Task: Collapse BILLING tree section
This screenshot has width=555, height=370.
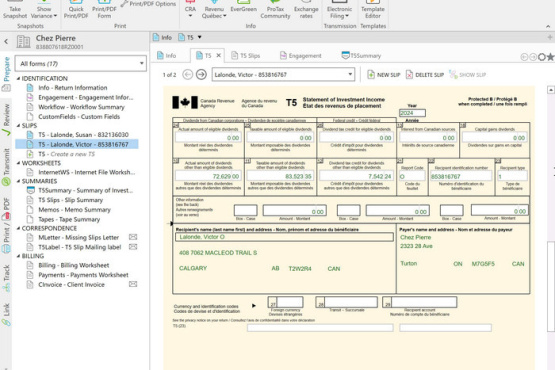Action: pyautogui.click(x=18, y=256)
